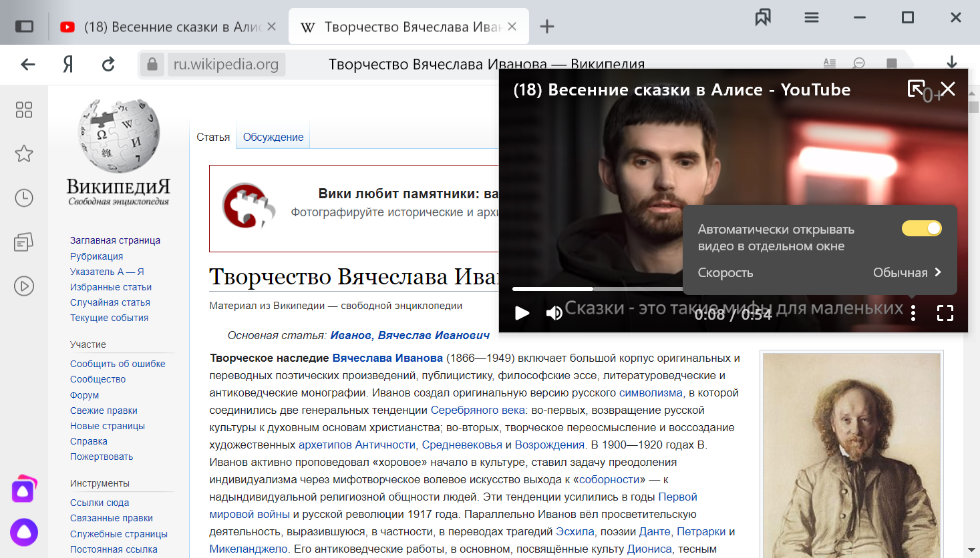Open the Петрарки link
Image resolution: width=980 pixels, height=558 pixels.
tap(701, 531)
